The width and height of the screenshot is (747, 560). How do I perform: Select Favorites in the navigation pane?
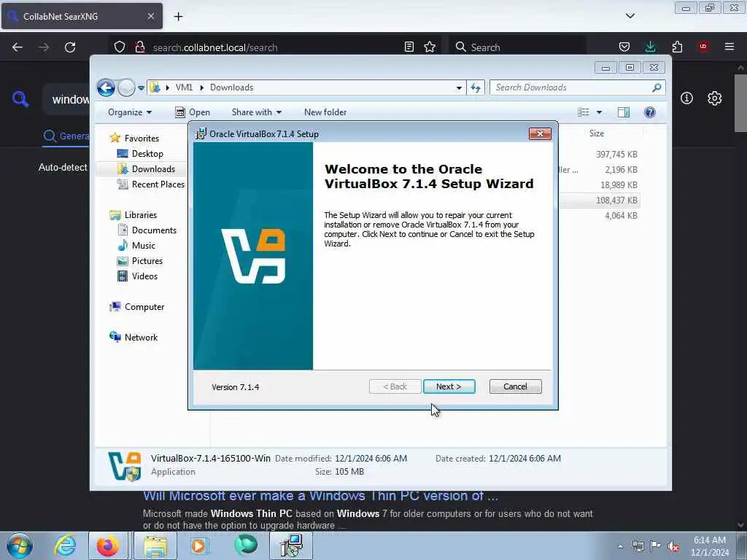click(142, 138)
